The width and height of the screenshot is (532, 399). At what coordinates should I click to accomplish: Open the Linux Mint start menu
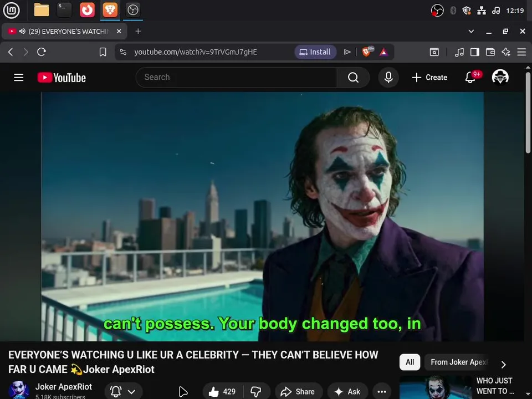tap(11, 10)
